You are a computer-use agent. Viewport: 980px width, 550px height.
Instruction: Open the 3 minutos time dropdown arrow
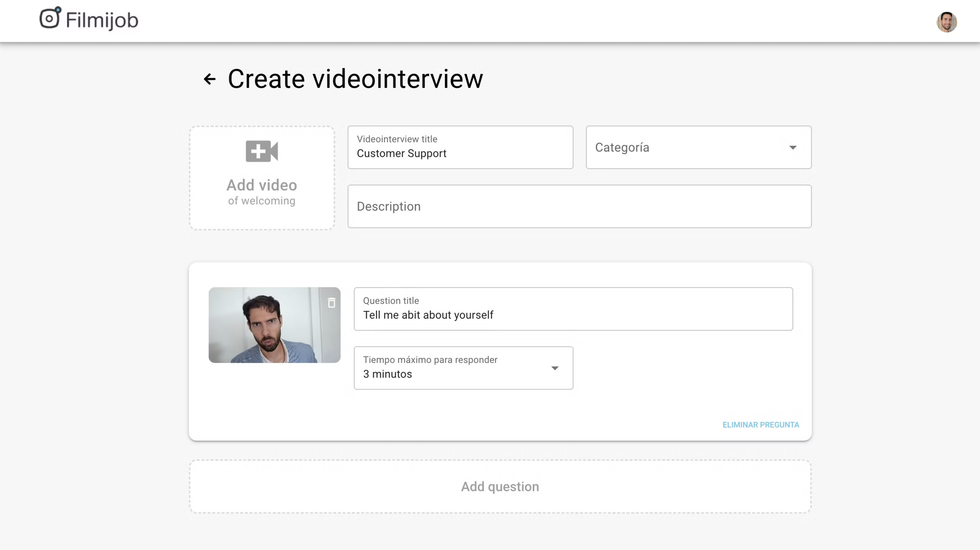(555, 368)
